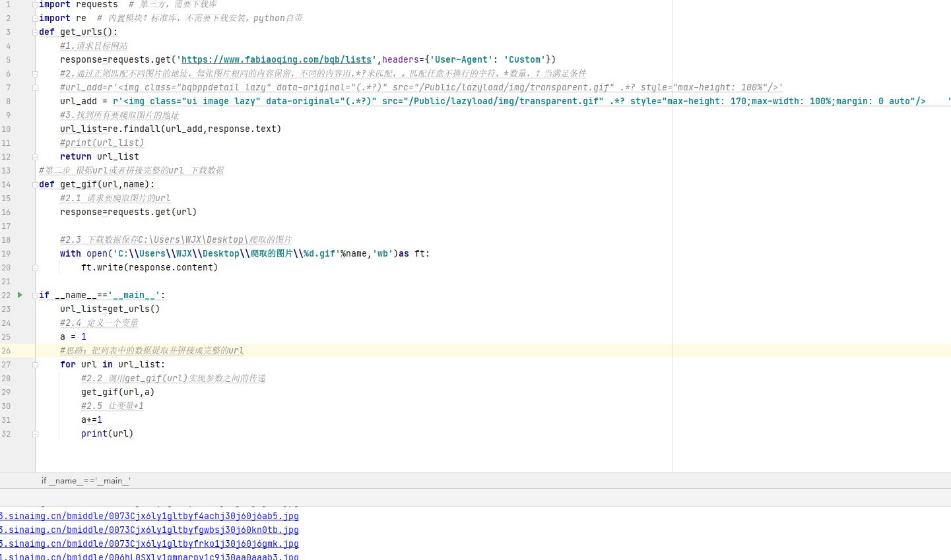Collapse the if __name__ block at line 22

click(x=35, y=295)
